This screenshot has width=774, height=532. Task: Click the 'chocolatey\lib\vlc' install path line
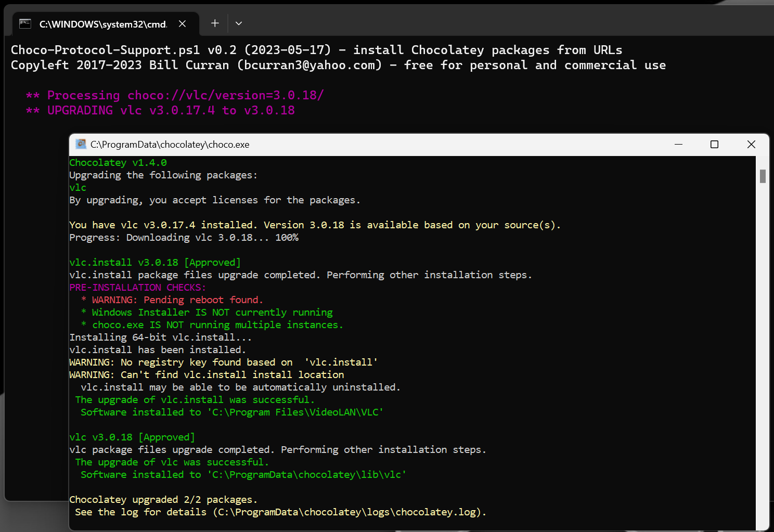click(243, 475)
